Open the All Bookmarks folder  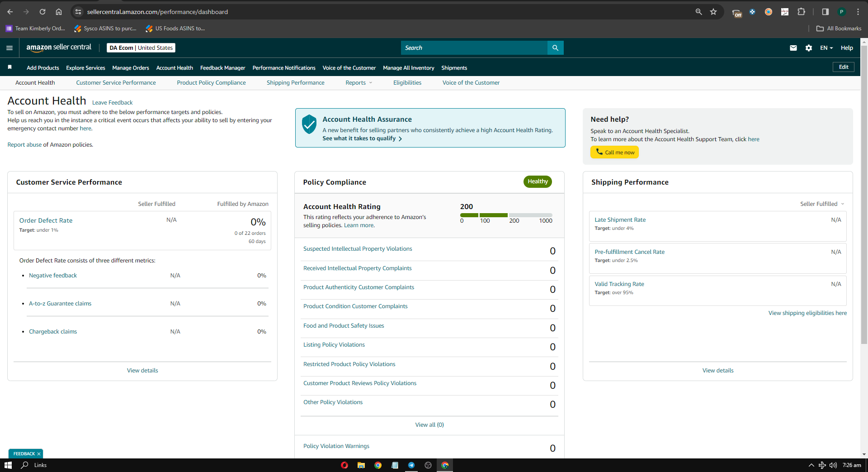coord(839,29)
